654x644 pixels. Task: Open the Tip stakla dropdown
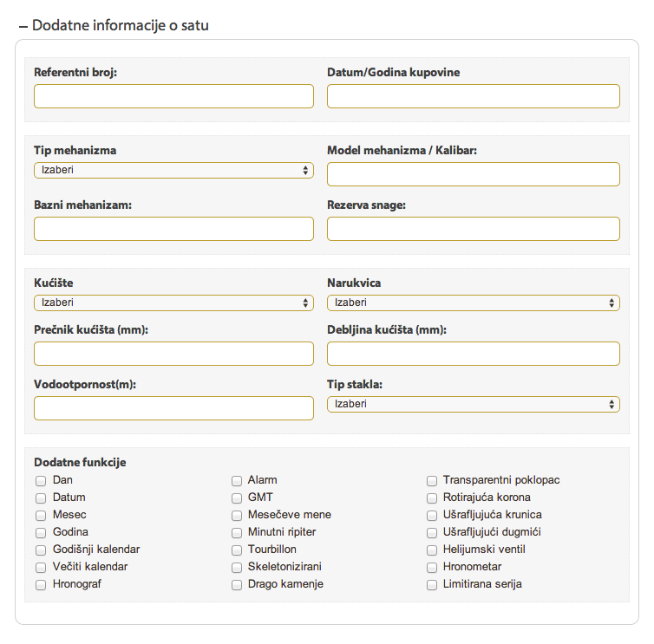[x=473, y=404]
